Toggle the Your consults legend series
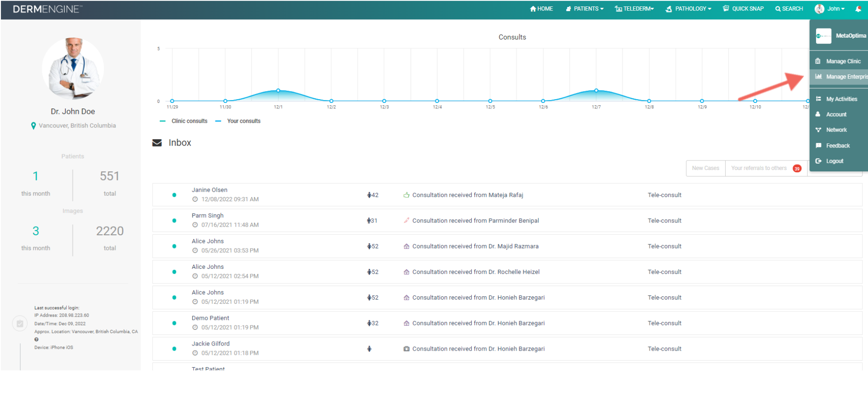Image resolution: width=868 pixels, height=397 pixels. 238,121
